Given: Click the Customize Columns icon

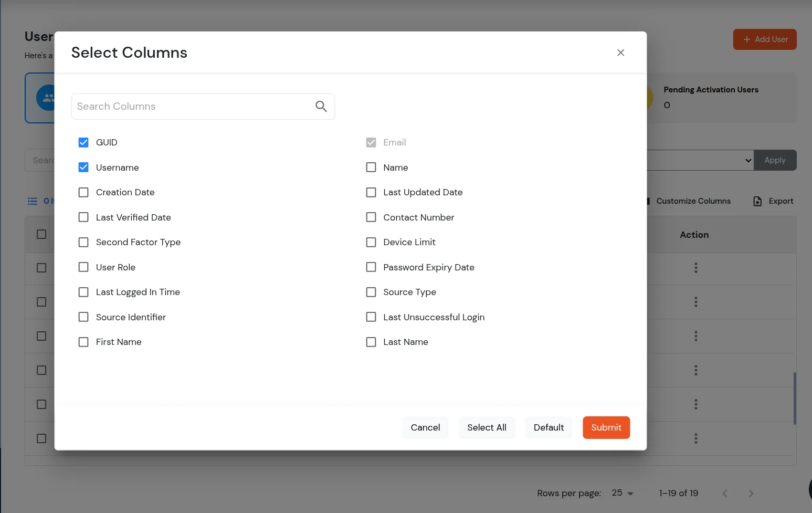Looking at the screenshot, I should (x=649, y=201).
